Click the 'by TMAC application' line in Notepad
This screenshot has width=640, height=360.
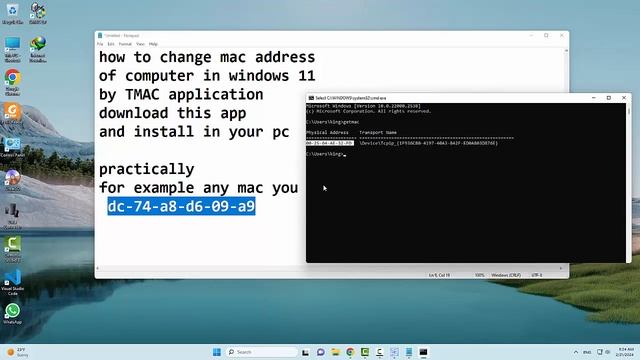[x=181, y=95]
